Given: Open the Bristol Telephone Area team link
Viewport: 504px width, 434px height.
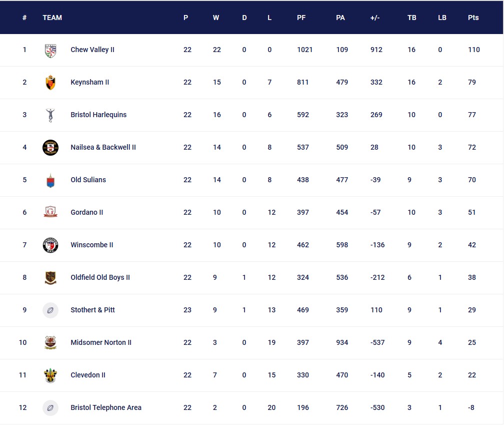Looking at the screenshot, I should click(106, 408).
